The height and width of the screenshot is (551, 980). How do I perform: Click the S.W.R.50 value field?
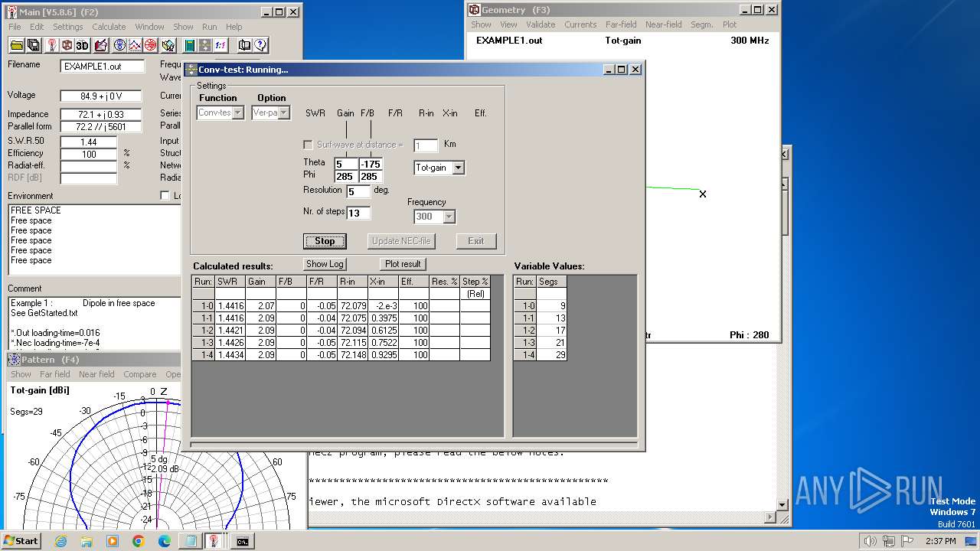[88, 142]
